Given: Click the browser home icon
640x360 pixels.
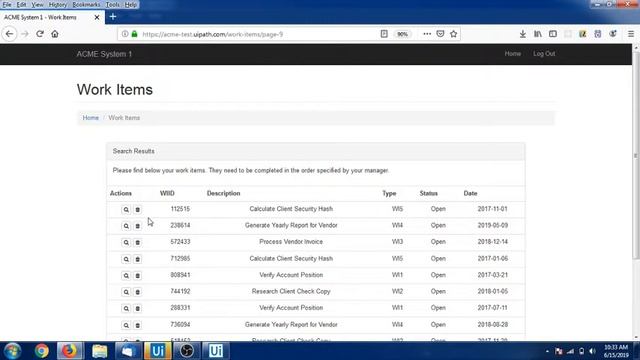Looking at the screenshot, I should [55, 34].
